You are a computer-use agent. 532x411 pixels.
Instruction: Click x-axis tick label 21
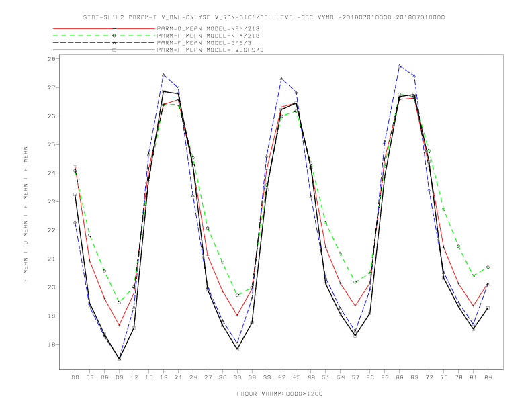click(178, 377)
